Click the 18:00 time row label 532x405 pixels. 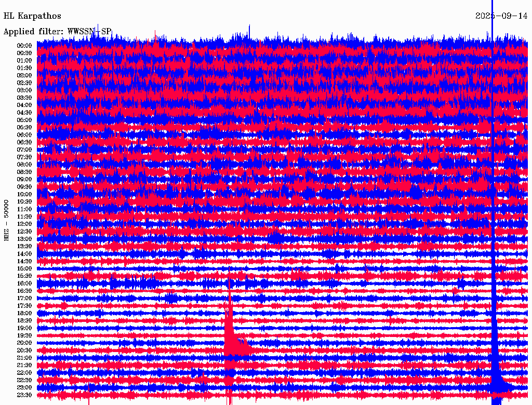coord(24,313)
